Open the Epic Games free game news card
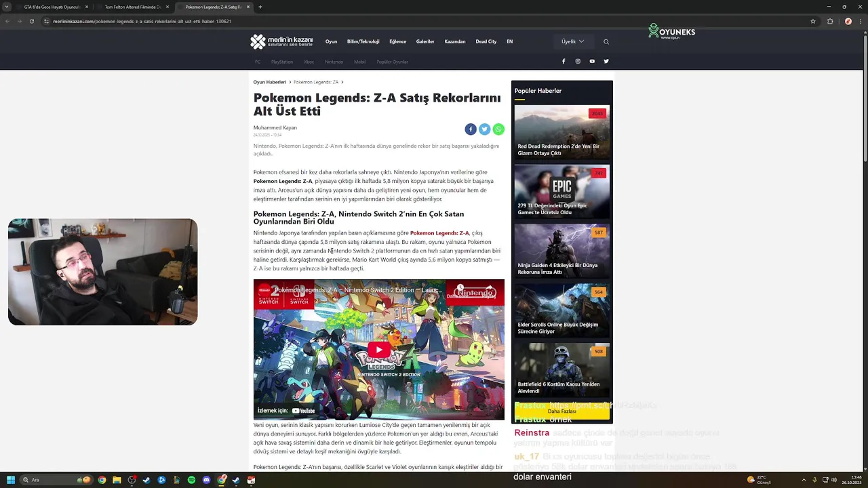Image resolution: width=868 pixels, height=488 pixels. point(562,191)
